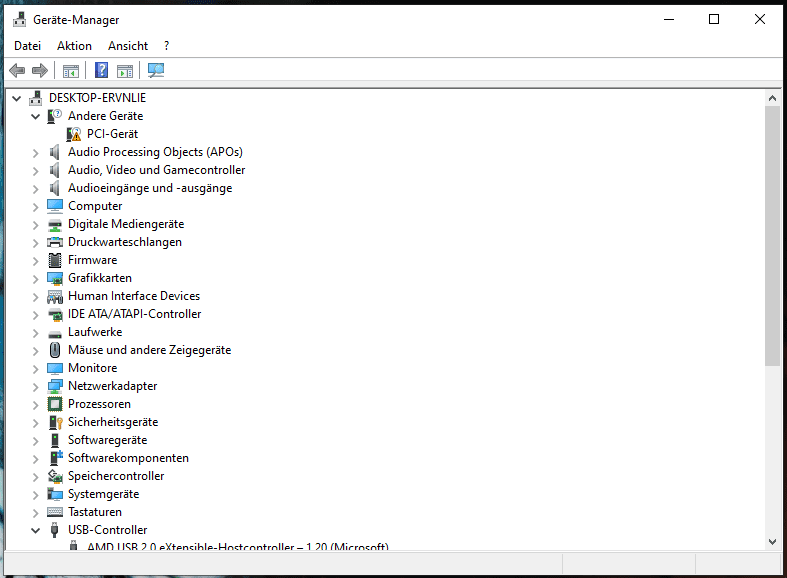
Task: Click the Human Interface Devices icon
Action: tap(55, 297)
